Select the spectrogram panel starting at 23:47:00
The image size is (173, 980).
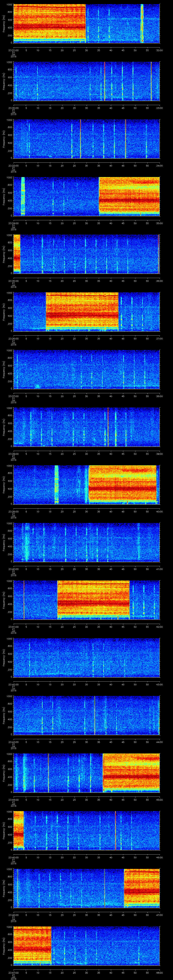click(x=86, y=946)
